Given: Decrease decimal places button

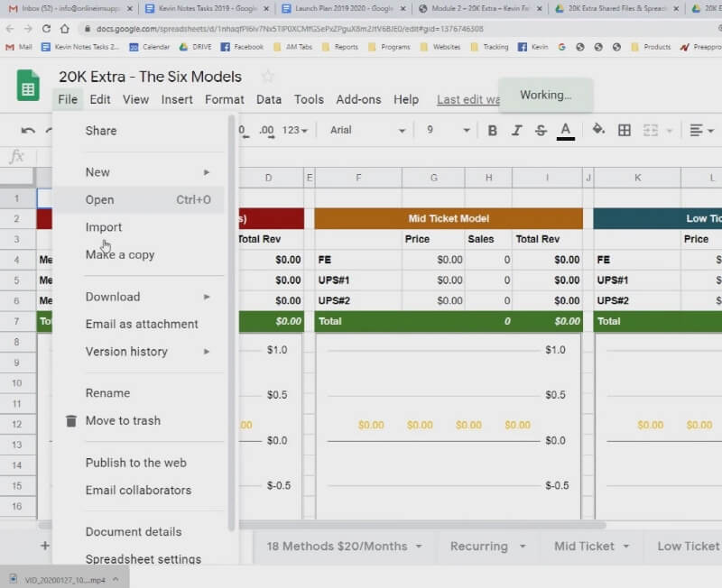Looking at the screenshot, I should [243, 131].
